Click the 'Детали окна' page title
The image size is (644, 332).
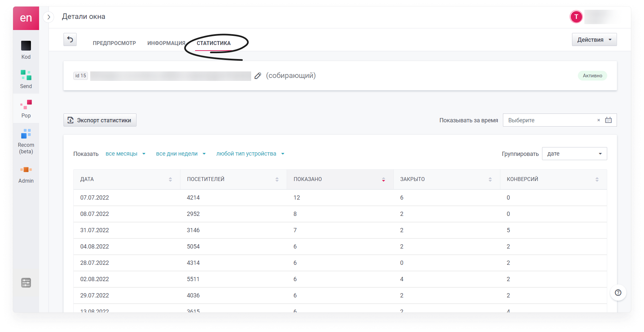coord(84,17)
